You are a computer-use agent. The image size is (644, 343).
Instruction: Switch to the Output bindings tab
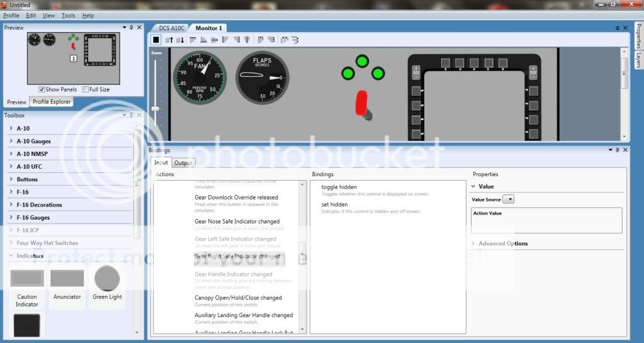183,162
